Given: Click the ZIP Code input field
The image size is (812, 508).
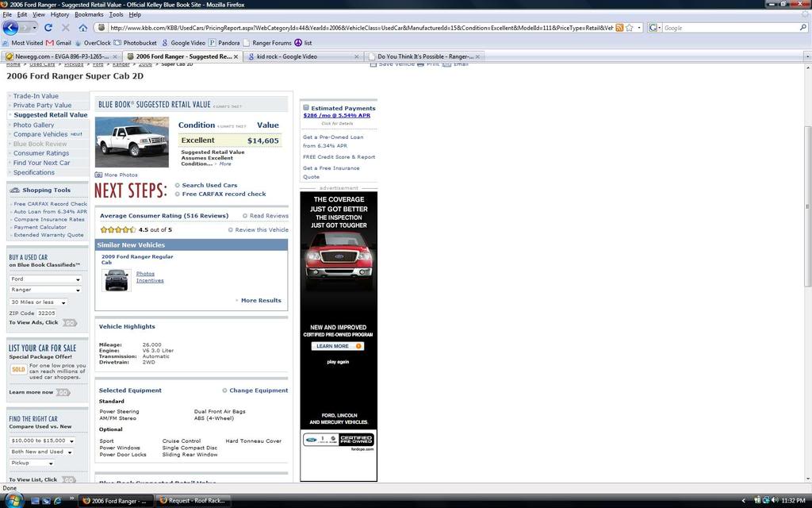Looking at the screenshot, I should coord(46,313).
